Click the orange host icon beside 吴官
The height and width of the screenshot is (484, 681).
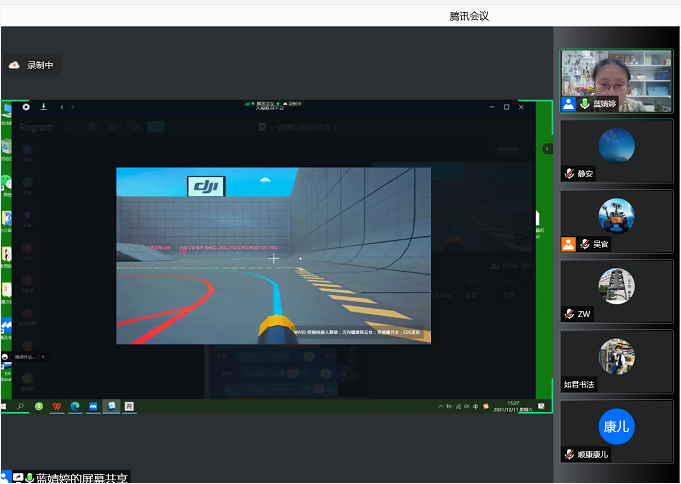coord(569,244)
